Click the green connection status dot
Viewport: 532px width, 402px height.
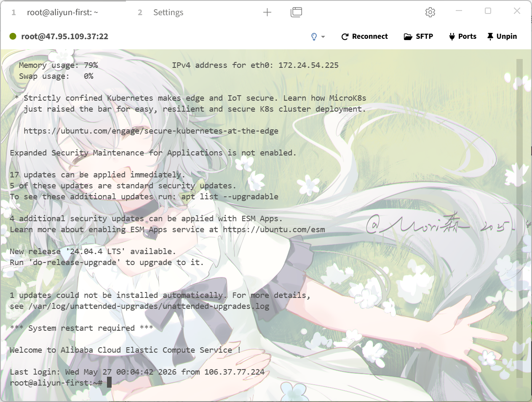[x=13, y=37]
